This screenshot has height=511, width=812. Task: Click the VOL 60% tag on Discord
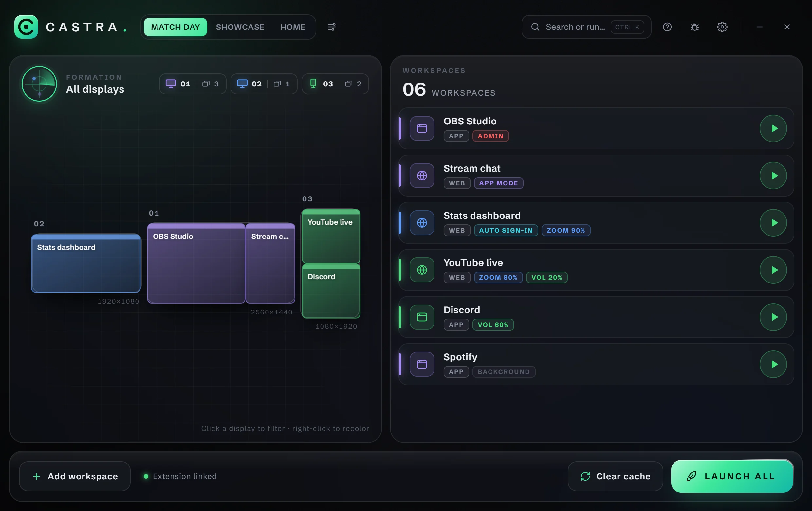click(493, 325)
